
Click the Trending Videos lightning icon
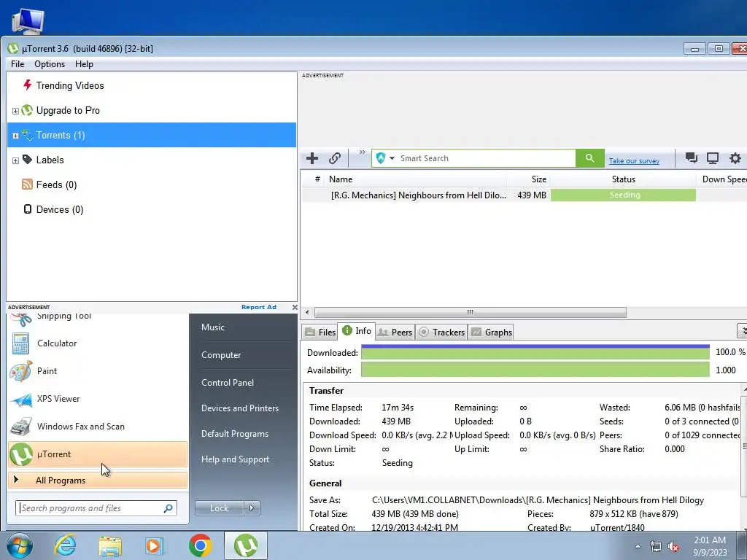[27, 85]
